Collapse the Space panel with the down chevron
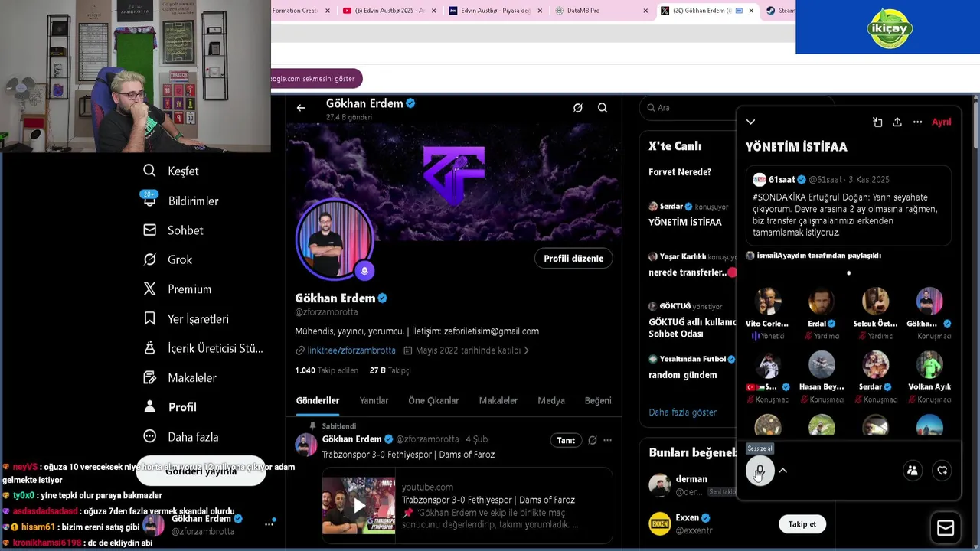The image size is (980, 551). (750, 122)
